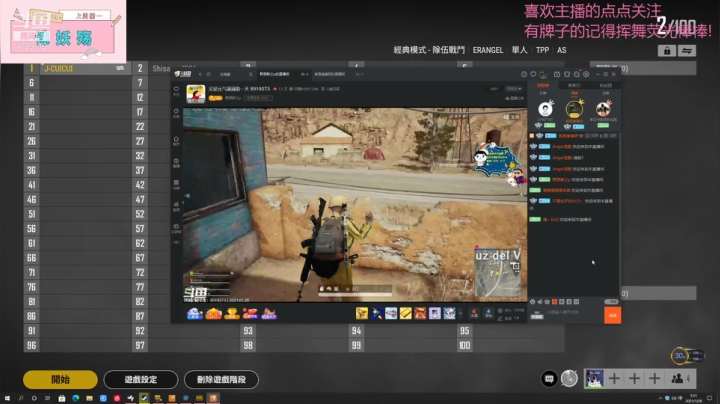Viewport: 720px width, 404px height.
Task: Toggle the pill switch above the send button
Action: coord(611,302)
